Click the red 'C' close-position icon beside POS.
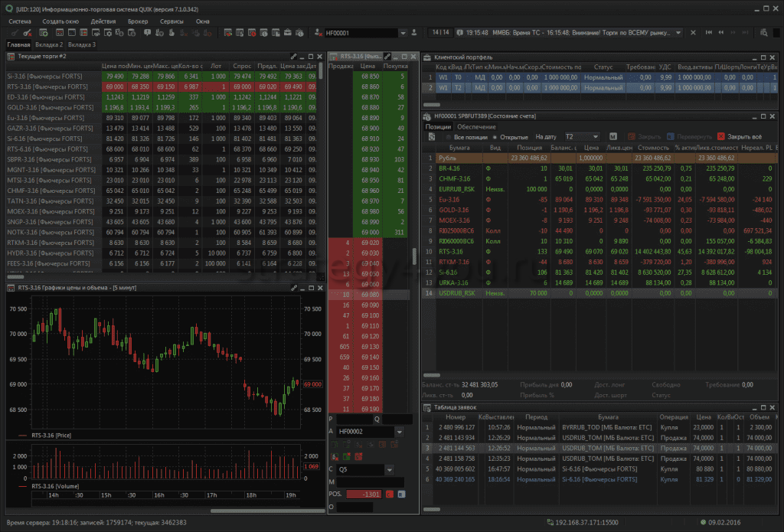This screenshot has height=532, width=784. (390, 494)
